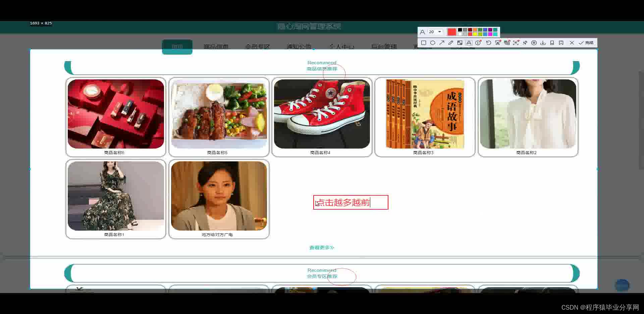Open the 商品信息 navigation tab

pos(216,47)
